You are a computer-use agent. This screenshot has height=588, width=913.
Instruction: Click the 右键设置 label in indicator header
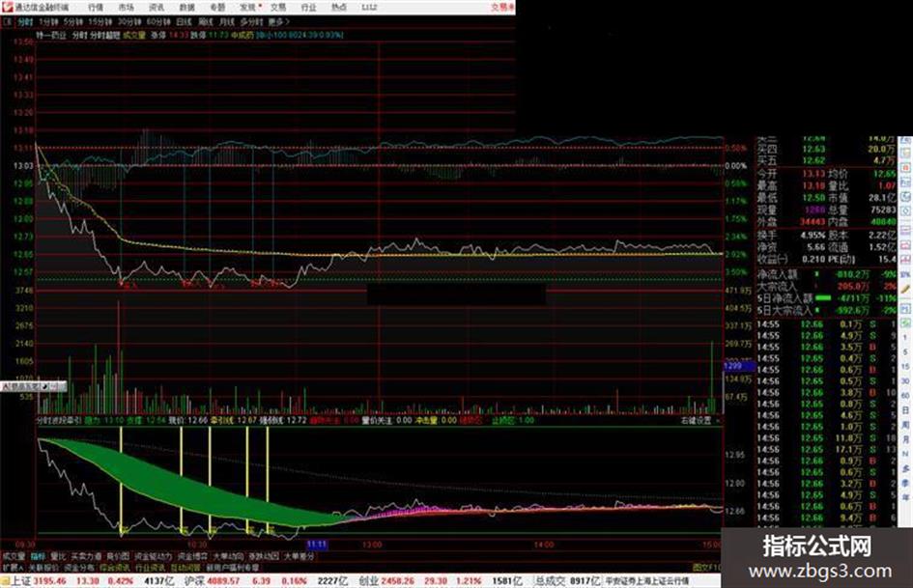(697, 420)
